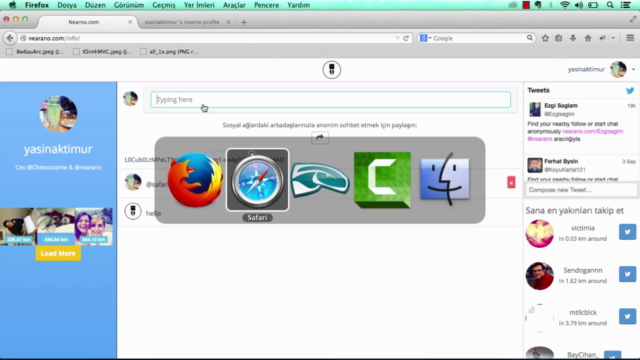
Task: Click the Load More button
Action: click(x=58, y=253)
